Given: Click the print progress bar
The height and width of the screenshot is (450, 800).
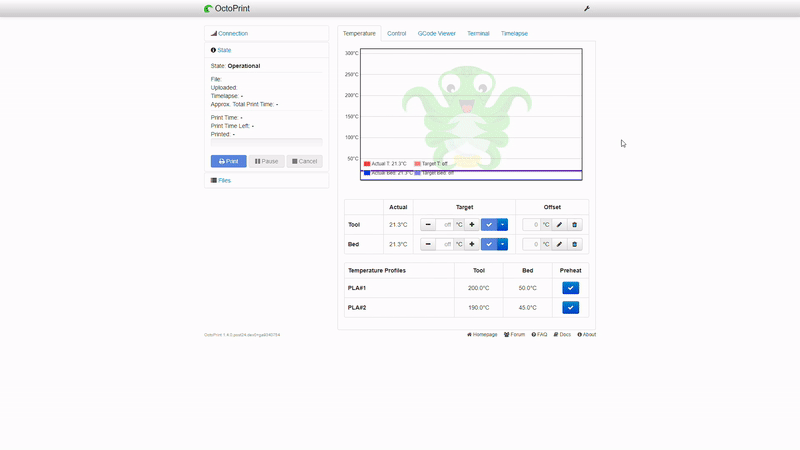Looking at the screenshot, I should pyautogui.click(x=266, y=142).
